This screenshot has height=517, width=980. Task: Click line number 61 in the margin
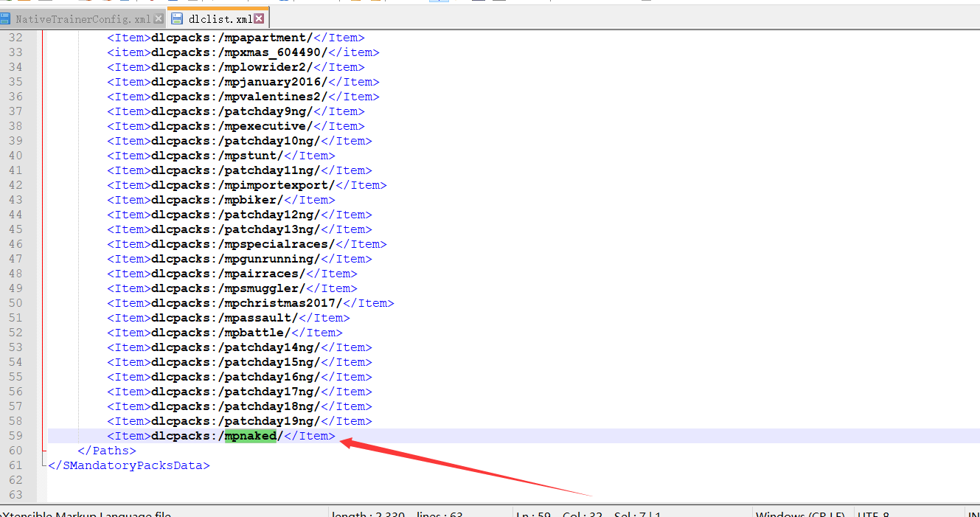pyautogui.click(x=15, y=465)
